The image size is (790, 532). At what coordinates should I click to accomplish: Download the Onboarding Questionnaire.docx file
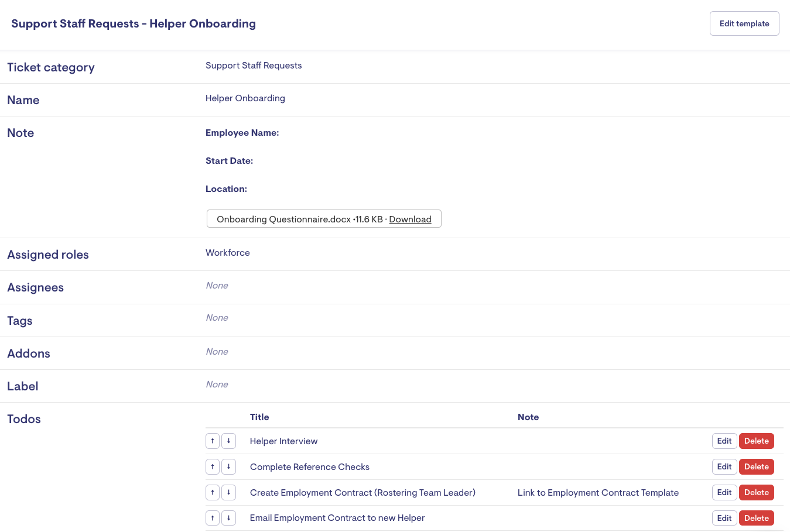point(410,219)
